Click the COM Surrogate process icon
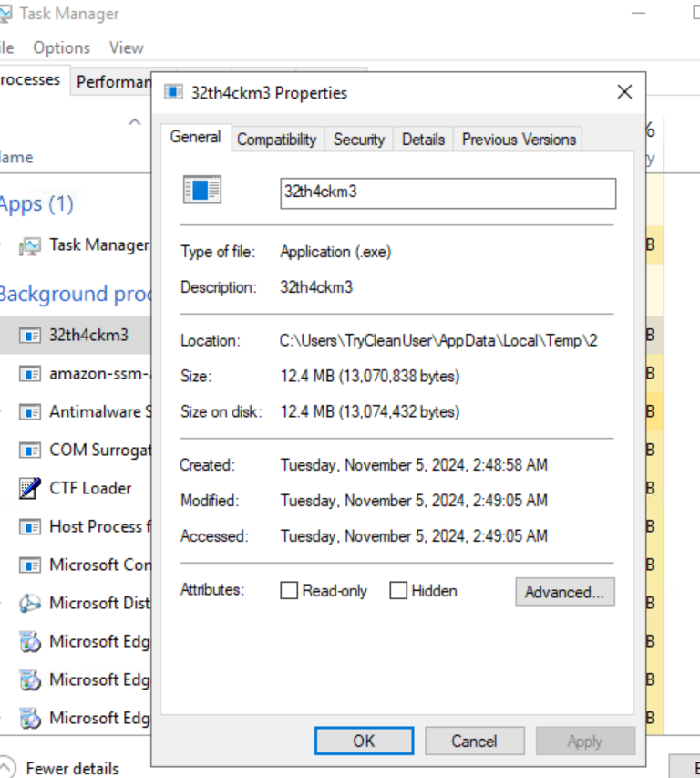 30,450
